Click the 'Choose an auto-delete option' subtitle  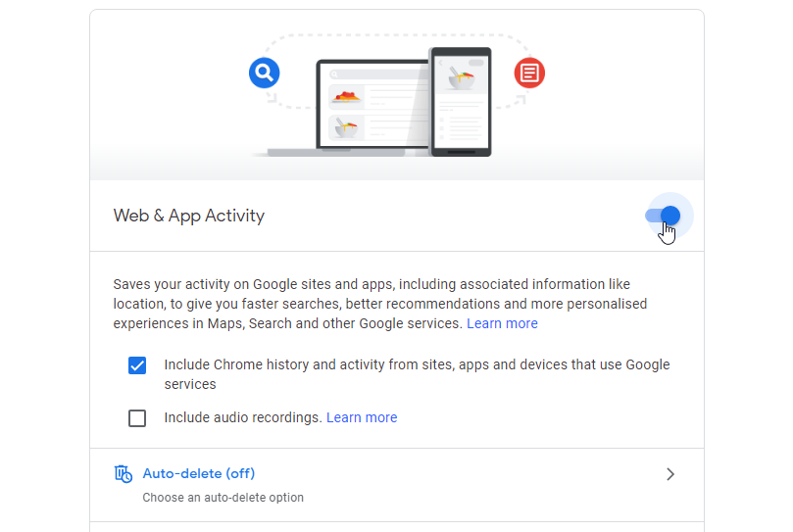pos(223,498)
